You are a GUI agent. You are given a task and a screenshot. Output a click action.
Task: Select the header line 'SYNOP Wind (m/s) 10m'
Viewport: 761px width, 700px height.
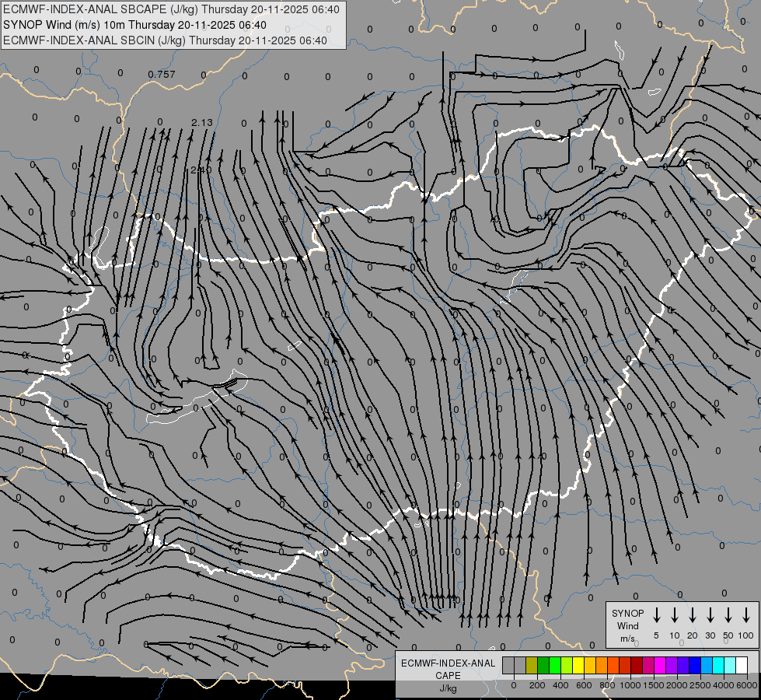tap(65, 25)
